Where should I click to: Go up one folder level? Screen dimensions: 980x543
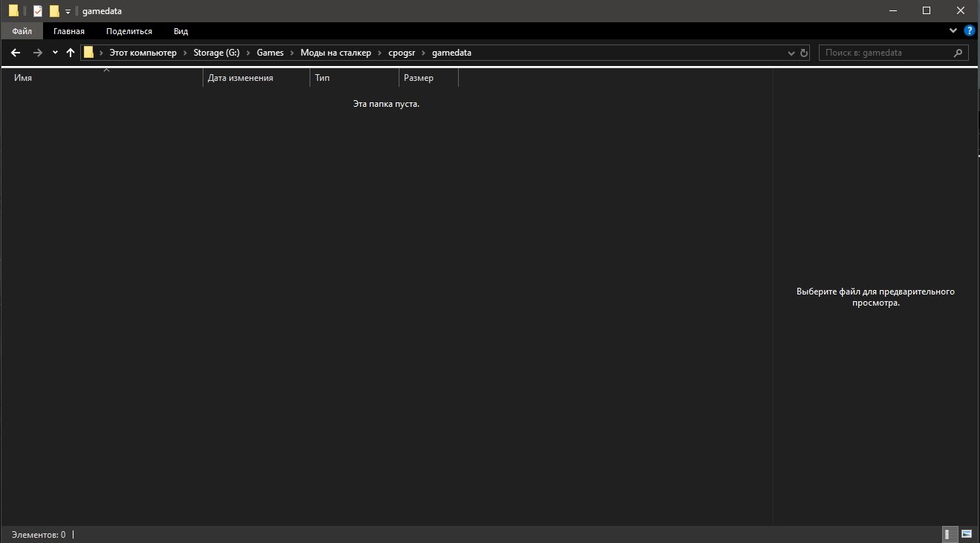[x=71, y=53]
